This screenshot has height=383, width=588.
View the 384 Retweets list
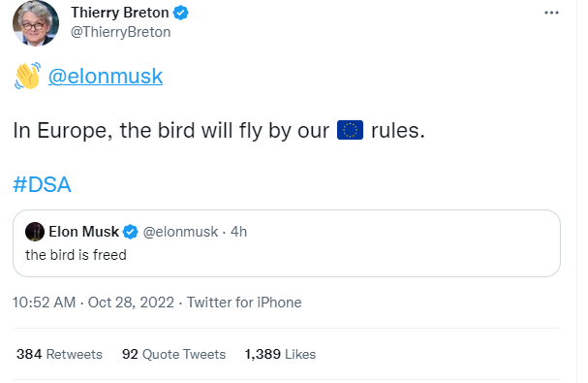pos(59,354)
